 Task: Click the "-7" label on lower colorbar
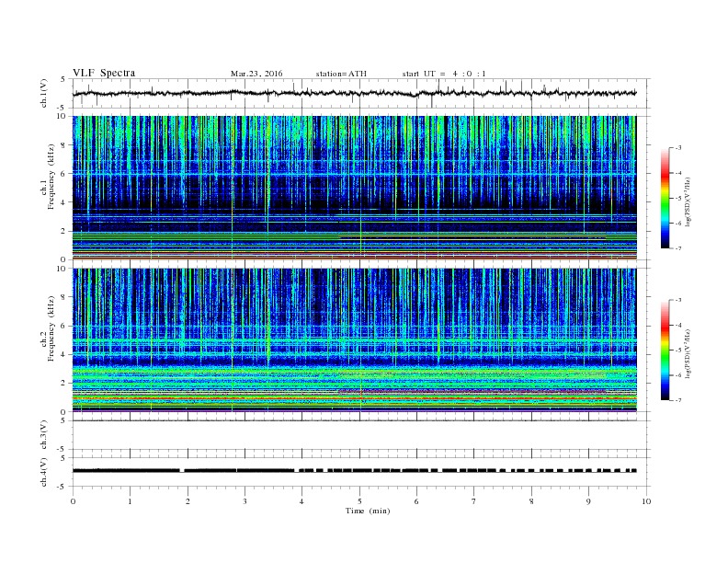coord(678,400)
